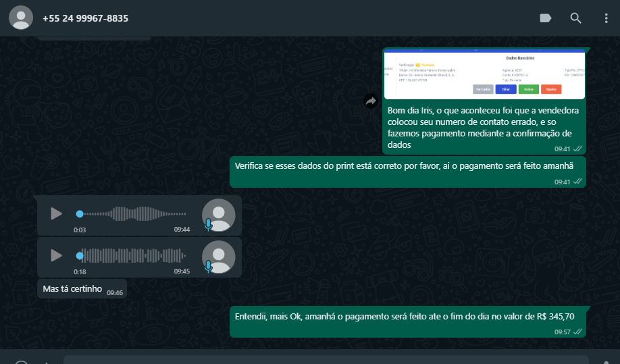This screenshot has width=620, height=364.
Task: Select the "Mas tá certinho" message
Action: (x=72, y=289)
